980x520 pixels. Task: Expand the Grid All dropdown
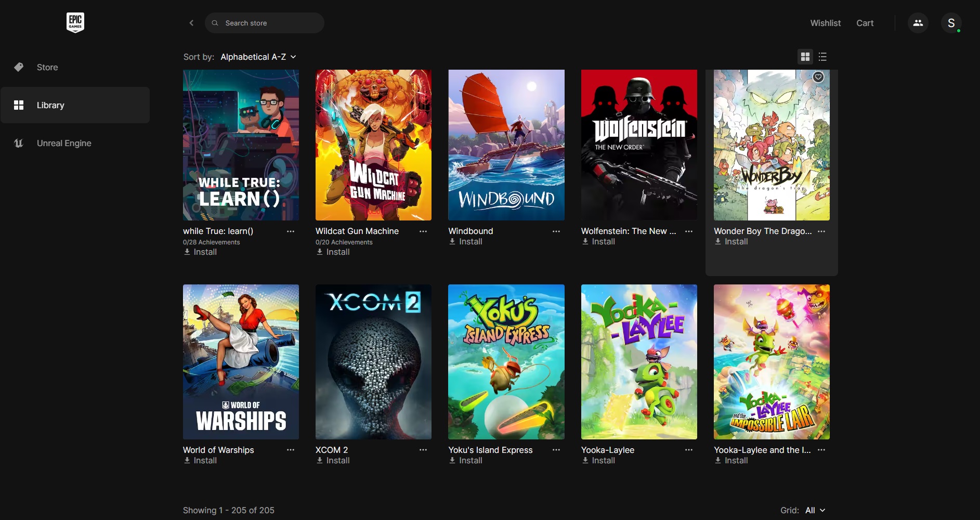click(815, 510)
